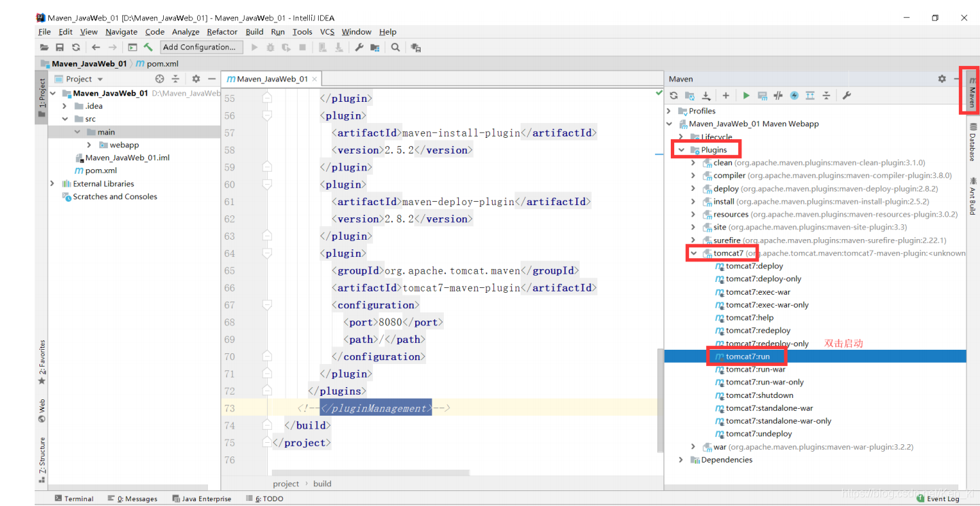Select the tomcat7:undeploy goal
980x506 pixels.
(x=758, y=434)
